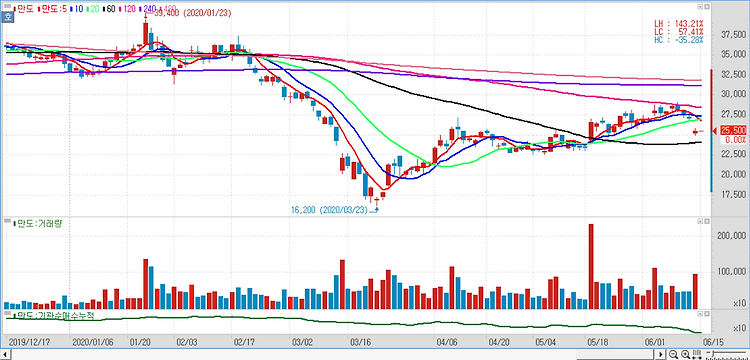Screen dimensions: 750x360
Task: Click the tallest volume bar near 05/18
Action: coord(591,266)
